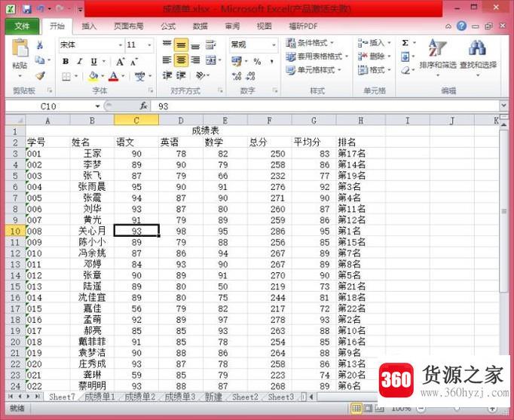This screenshot has width=514, height=420.
Task: Open the 常规 number format dropdown
Action: [274, 45]
